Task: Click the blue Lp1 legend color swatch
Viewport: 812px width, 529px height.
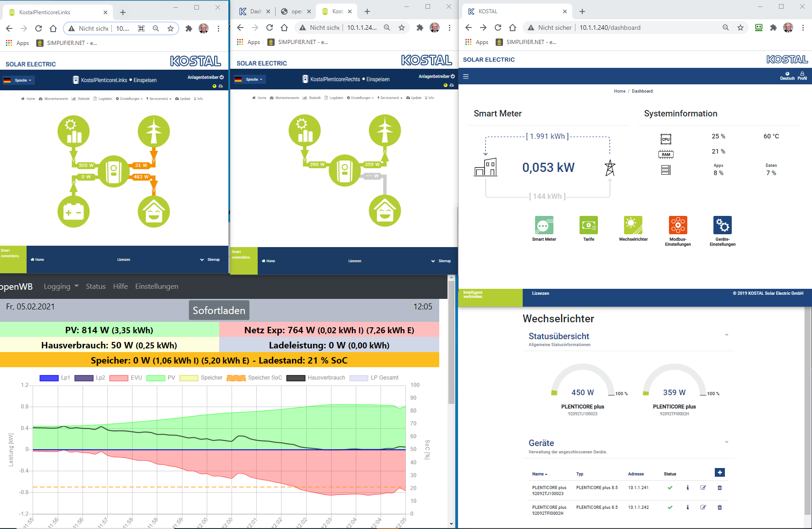Action: [x=49, y=378]
